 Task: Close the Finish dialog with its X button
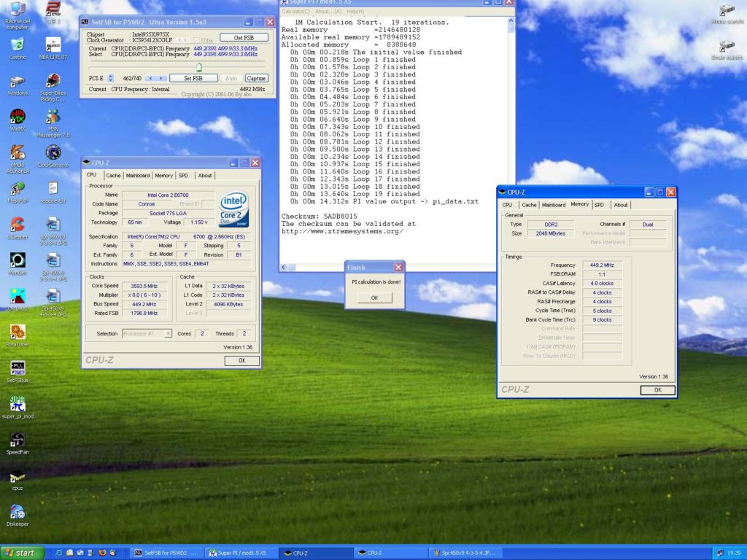pos(398,267)
